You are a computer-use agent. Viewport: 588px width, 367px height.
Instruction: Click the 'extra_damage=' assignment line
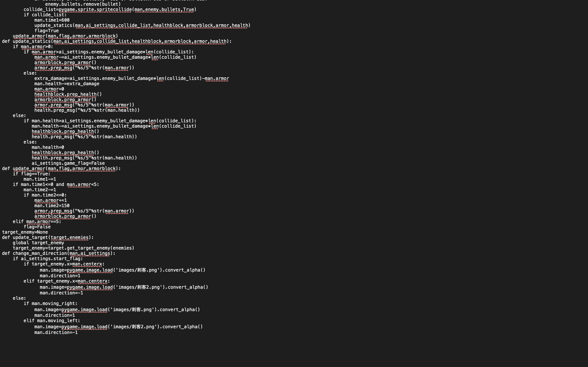pyautogui.click(x=131, y=78)
